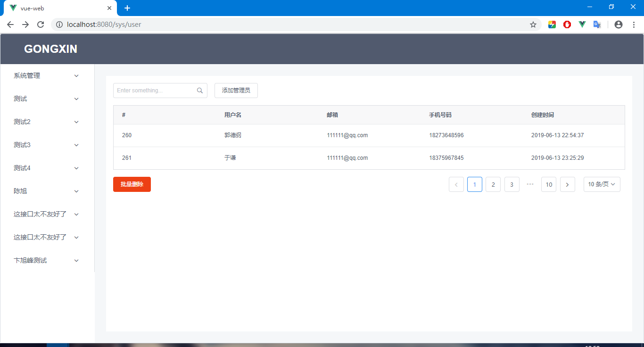Open the red Adblock extension icon

tap(567, 25)
